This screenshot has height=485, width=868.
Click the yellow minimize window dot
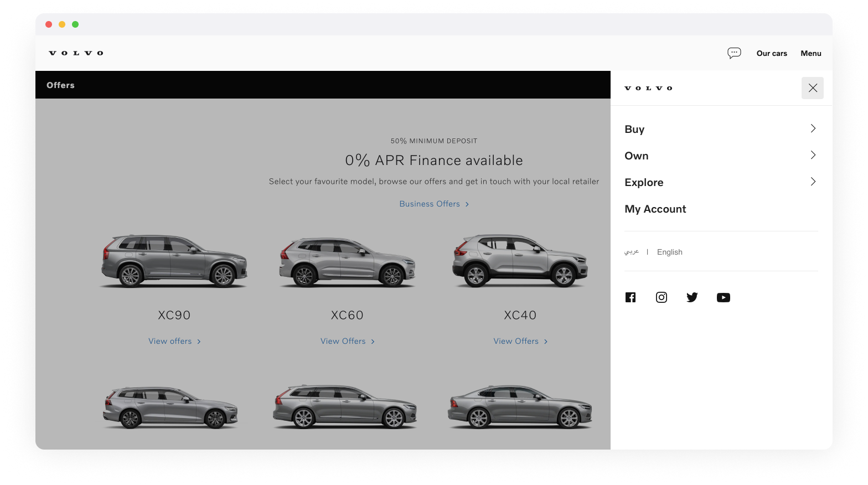pyautogui.click(x=62, y=24)
